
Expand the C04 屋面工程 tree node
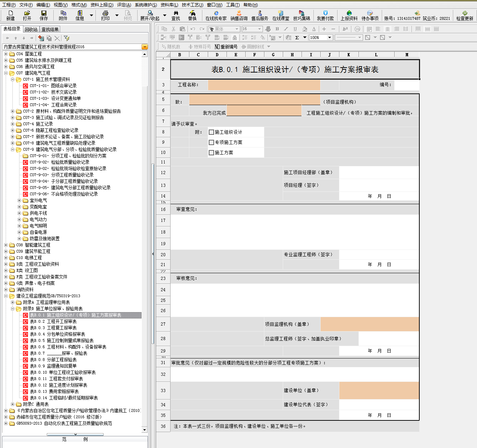(6, 54)
